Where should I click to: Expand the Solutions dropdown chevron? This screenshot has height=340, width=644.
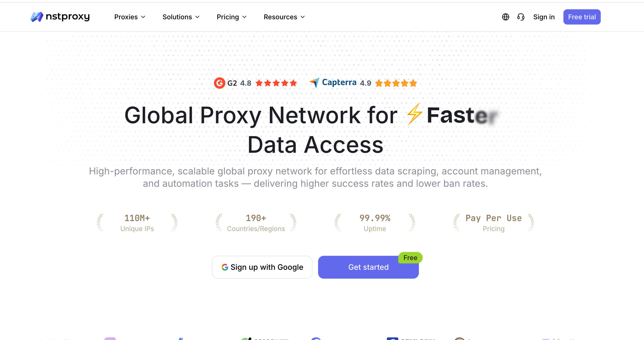click(198, 17)
